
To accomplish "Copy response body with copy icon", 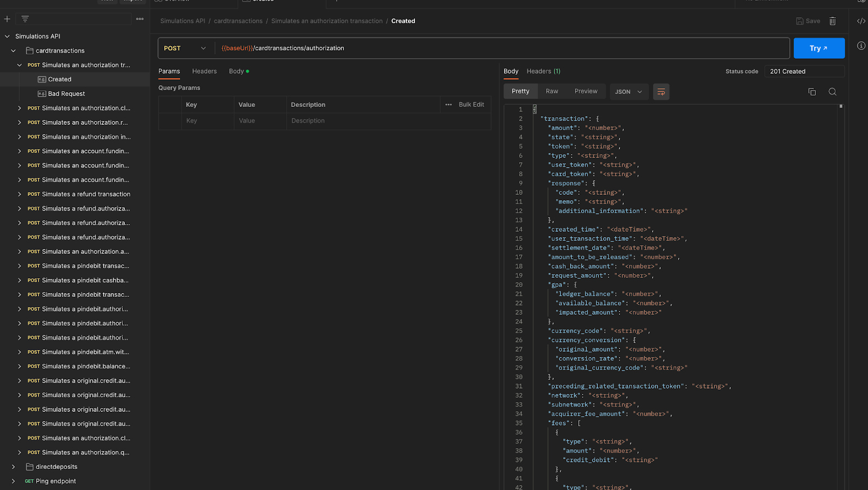I will 812,92.
